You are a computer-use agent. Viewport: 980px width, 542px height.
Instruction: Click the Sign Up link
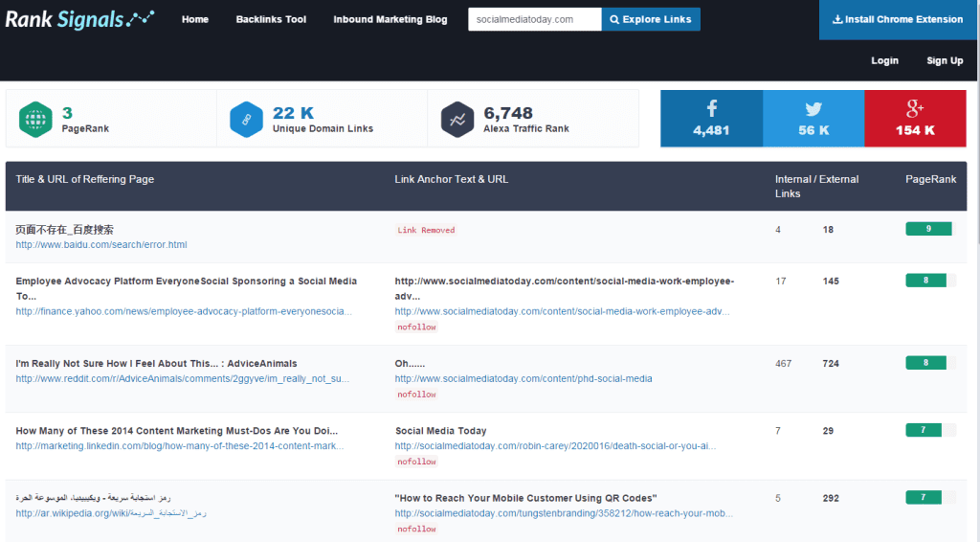[x=945, y=60]
